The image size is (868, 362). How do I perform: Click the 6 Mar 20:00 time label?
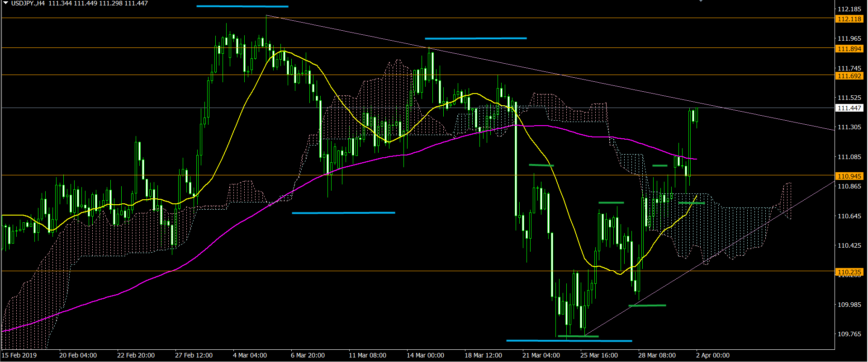coord(308,355)
